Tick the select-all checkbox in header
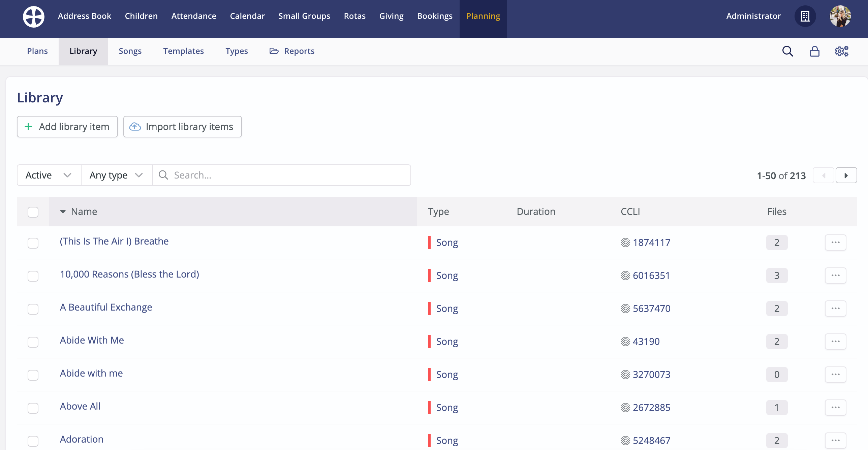 33,212
